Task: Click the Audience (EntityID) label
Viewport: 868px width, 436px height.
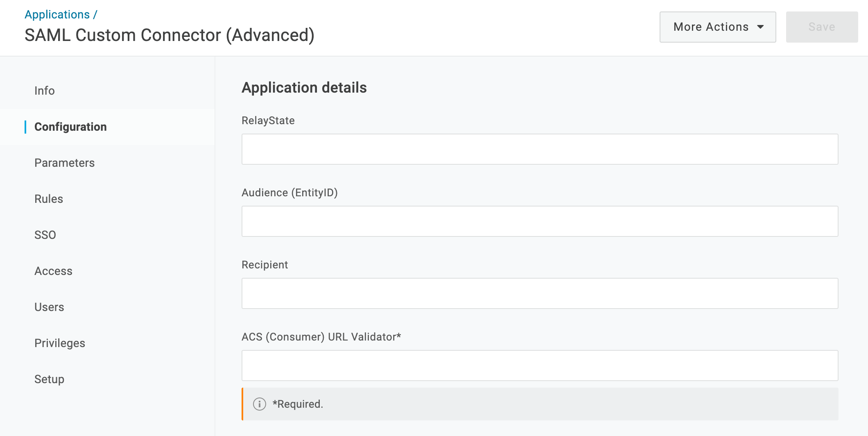Action: 289,193
